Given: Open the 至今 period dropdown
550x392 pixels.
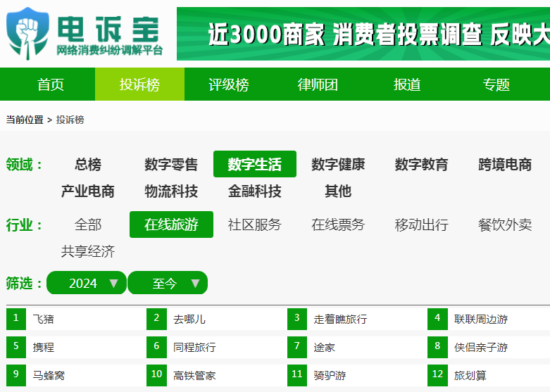Looking at the screenshot, I should point(168,283).
